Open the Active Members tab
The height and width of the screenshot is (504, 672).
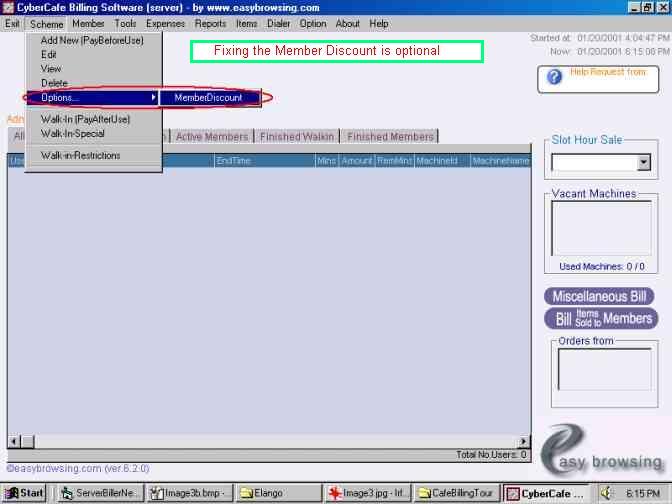coord(212,137)
